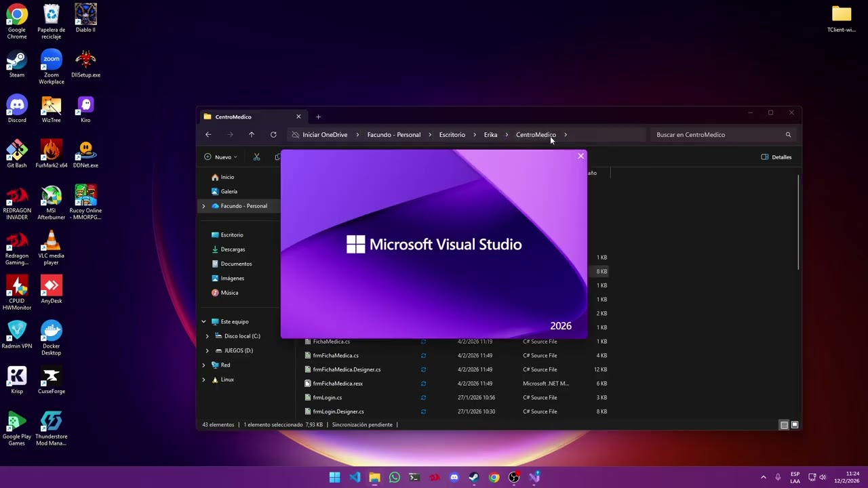This screenshot has height=488, width=868.
Task: Click the Erika breadcrumb segment
Action: 490,135
